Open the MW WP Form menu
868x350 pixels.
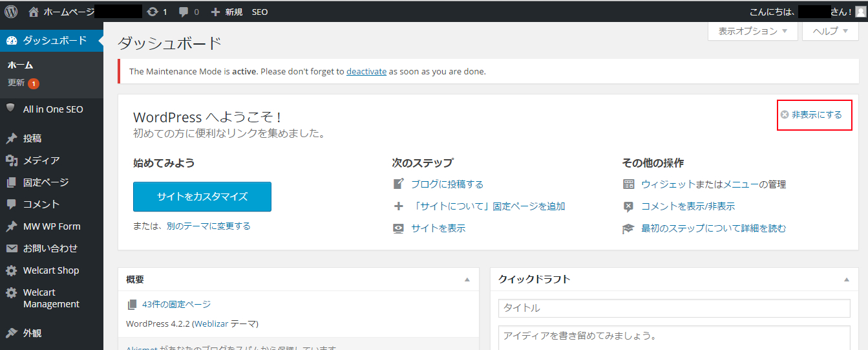tap(52, 226)
